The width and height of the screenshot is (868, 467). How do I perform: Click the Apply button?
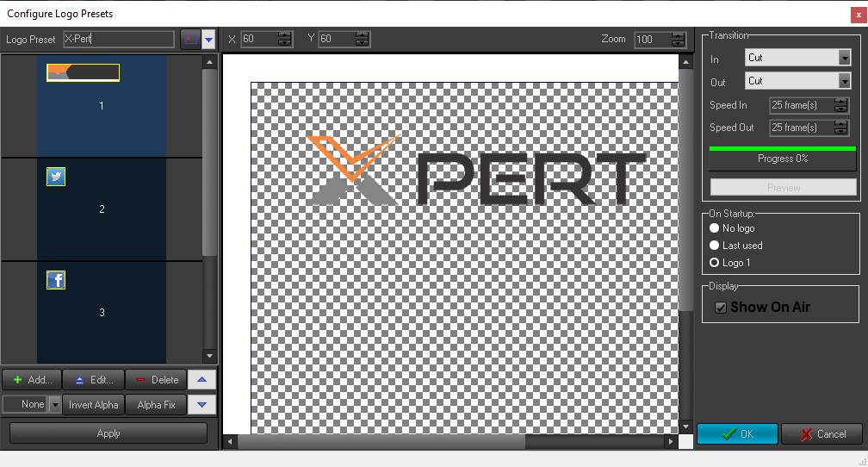click(x=108, y=433)
